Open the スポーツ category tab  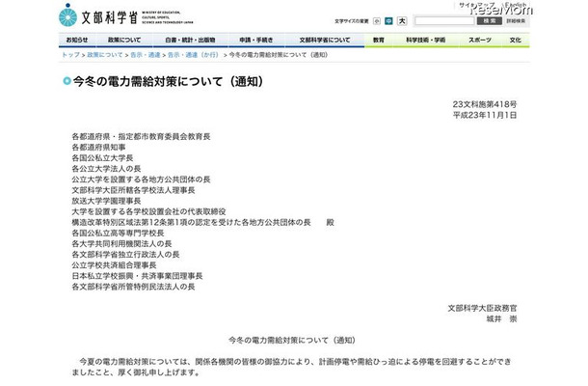[x=480, y=40]
